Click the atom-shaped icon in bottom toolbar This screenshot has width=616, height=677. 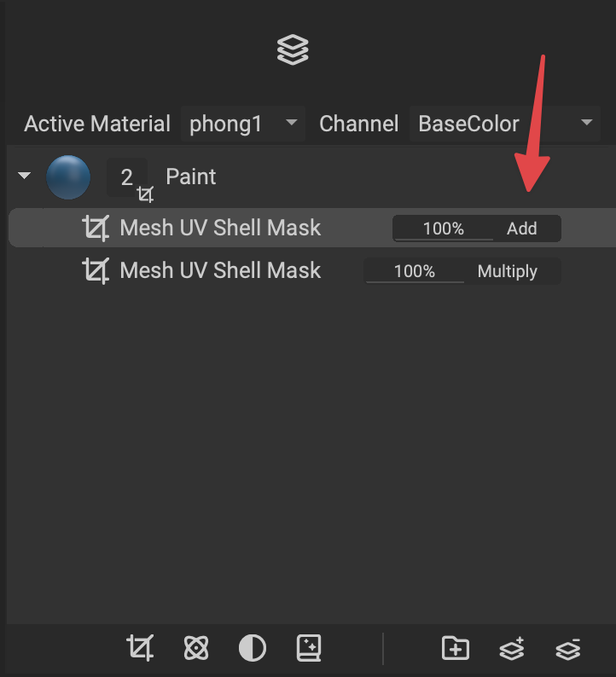click(x=195, y=649)
